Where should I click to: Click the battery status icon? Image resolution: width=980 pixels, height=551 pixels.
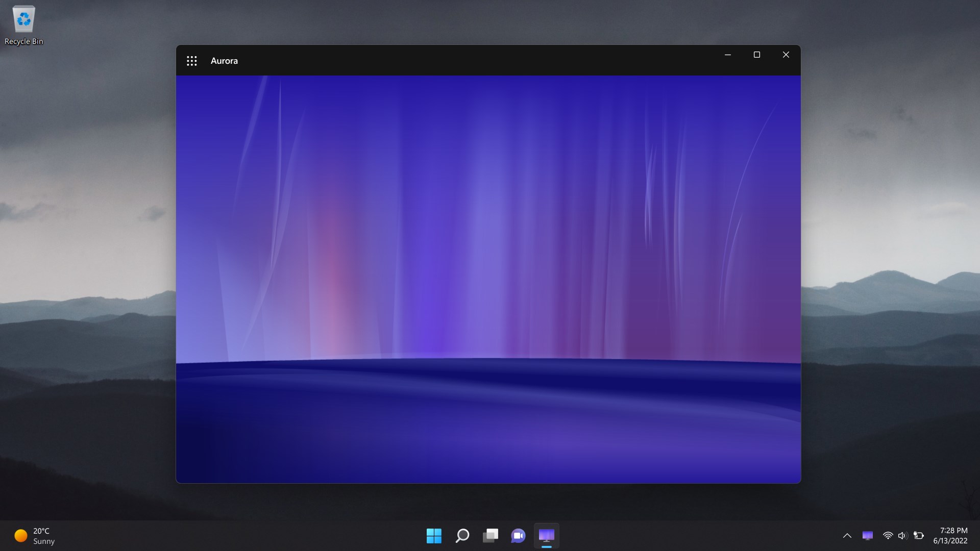pos(919,536)
